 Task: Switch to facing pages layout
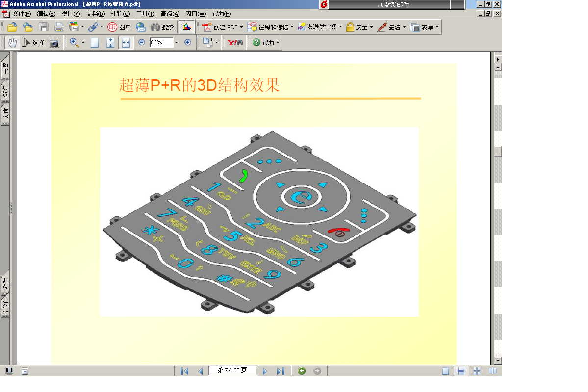tap(493, 371)
